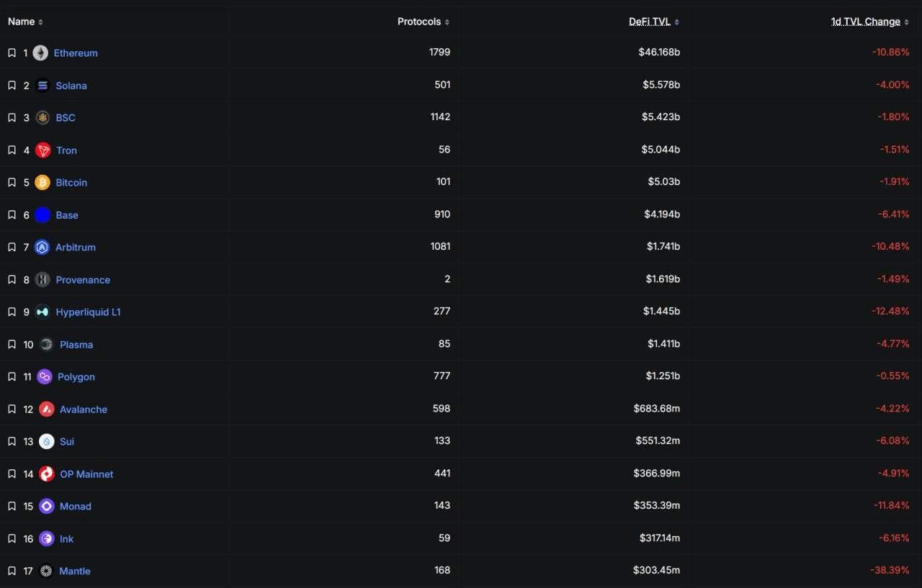Click the Bitcoin chain logo icon

pyautogui.click(x=42, y=183)
